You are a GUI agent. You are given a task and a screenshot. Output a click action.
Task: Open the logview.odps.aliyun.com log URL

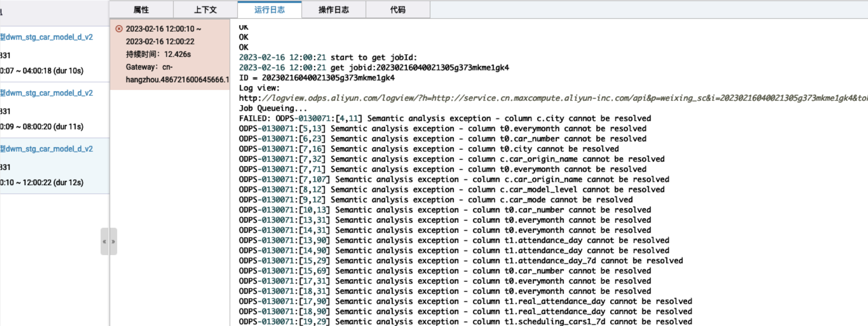pyautogui.click(x=553, y=98)
